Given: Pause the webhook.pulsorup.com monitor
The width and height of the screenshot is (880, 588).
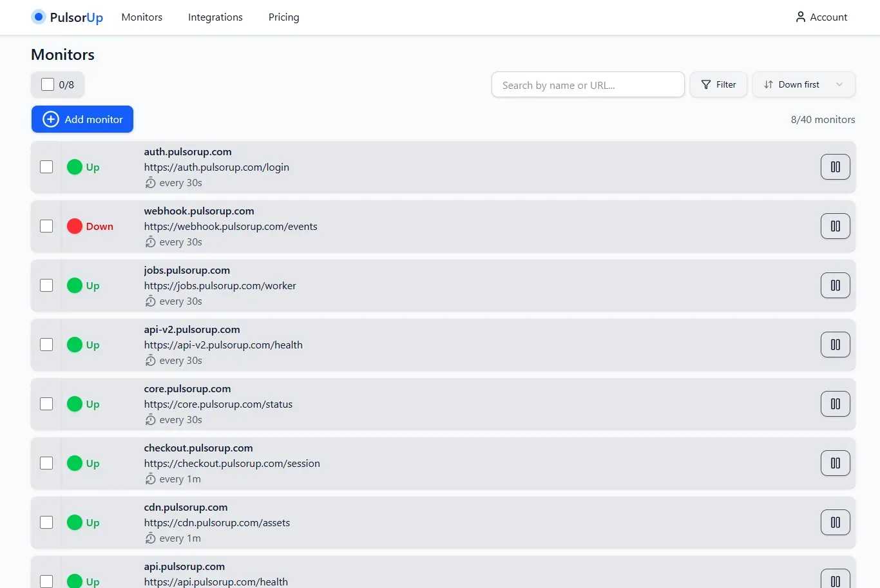Looking at the screenshot, I should pyautogui.click(x=835, y=226).
